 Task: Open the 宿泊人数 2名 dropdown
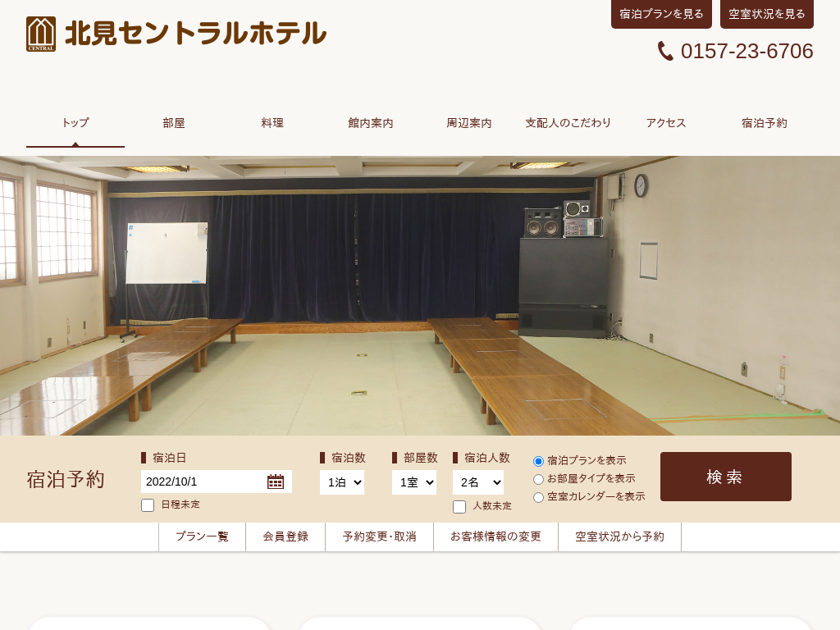[x=478, y=482]
